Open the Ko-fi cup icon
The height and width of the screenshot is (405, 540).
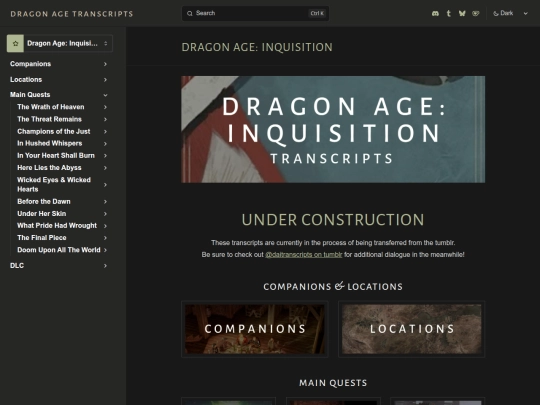point(476,13)
